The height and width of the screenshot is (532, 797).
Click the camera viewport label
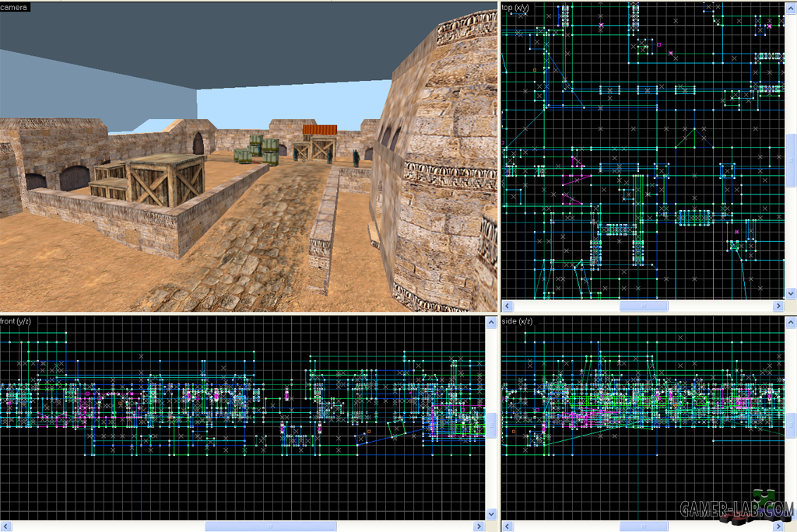click(14, 7)
